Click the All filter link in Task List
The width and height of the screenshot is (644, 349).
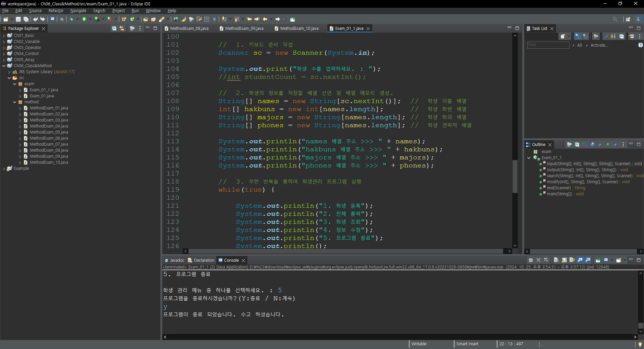(x=580, y=45)
